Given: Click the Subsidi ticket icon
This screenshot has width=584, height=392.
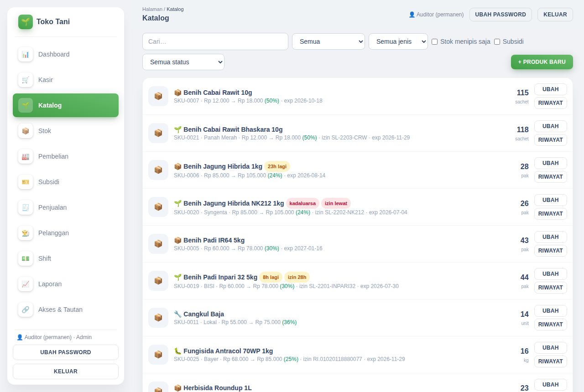Looking at the screenshot, I should 26,182.
